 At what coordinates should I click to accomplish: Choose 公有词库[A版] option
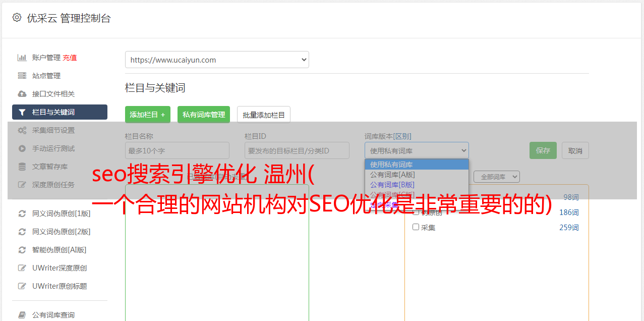417,174
